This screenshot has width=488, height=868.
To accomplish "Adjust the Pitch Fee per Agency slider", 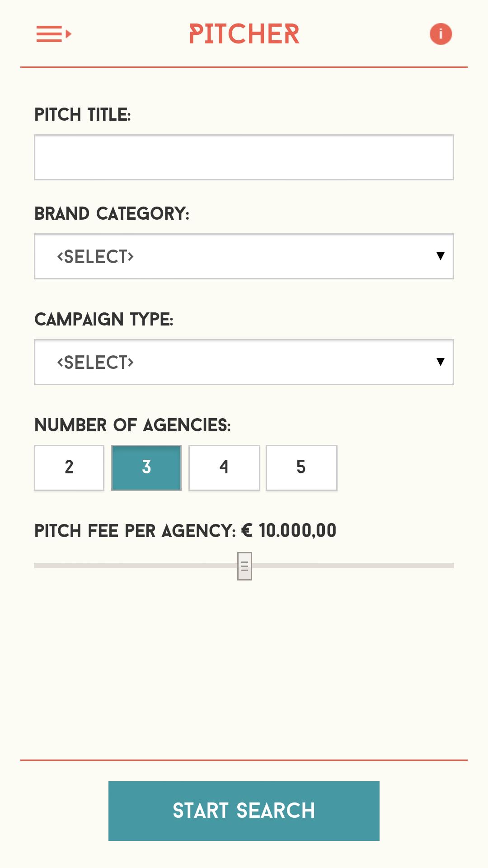I will coord(244,564).
